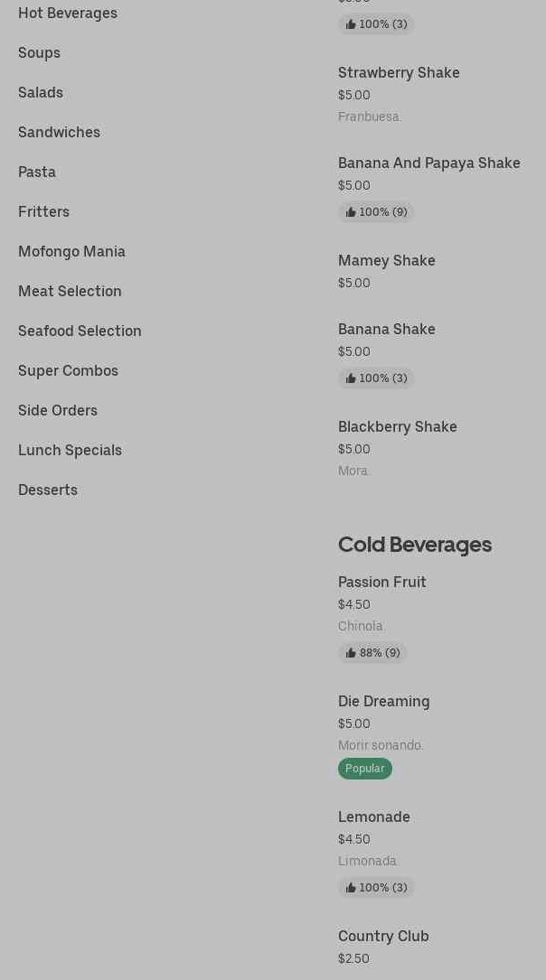Select the Super Combos category
This screenshot has height=980, width=546.
pos(68,370)
